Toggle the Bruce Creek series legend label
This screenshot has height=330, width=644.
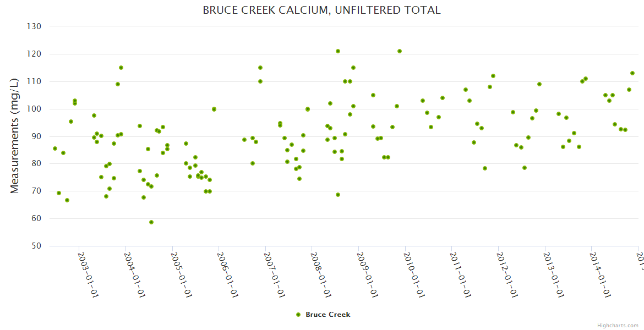(328, 315)
